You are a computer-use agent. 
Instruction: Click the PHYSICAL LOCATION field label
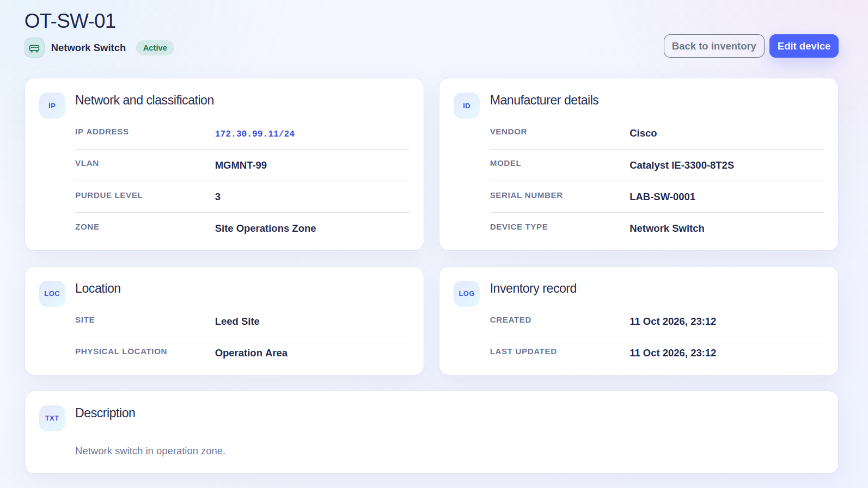121,351
